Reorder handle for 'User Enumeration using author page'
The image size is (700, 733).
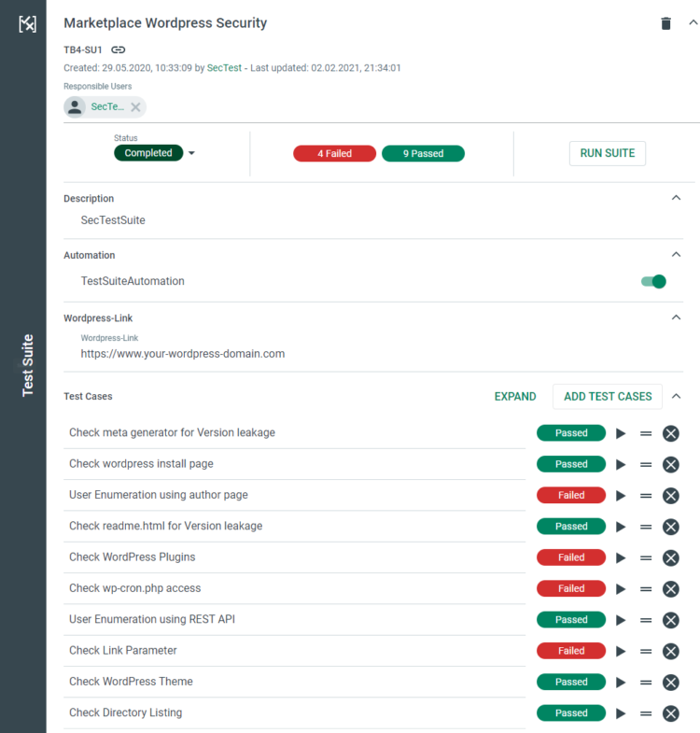point(646,496)
